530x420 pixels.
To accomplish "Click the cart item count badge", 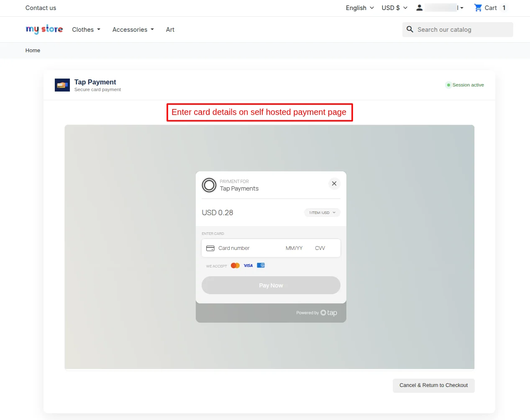I will pos(504,8).
